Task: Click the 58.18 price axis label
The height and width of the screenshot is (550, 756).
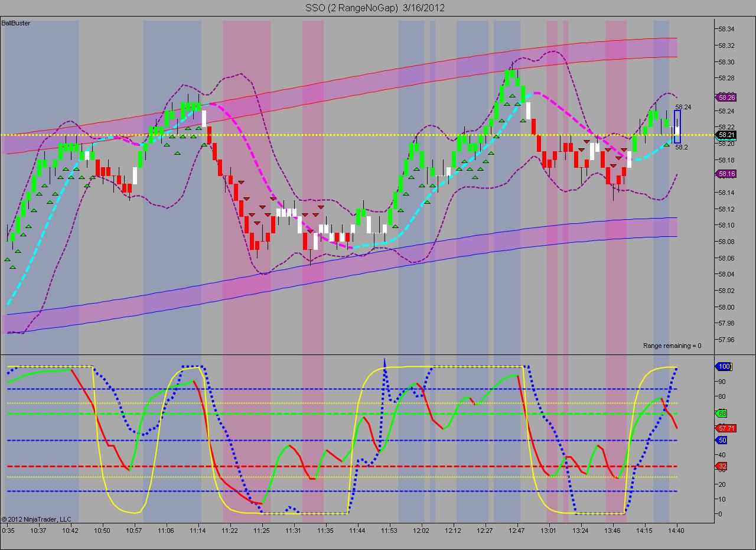Action: coord(726,160)
